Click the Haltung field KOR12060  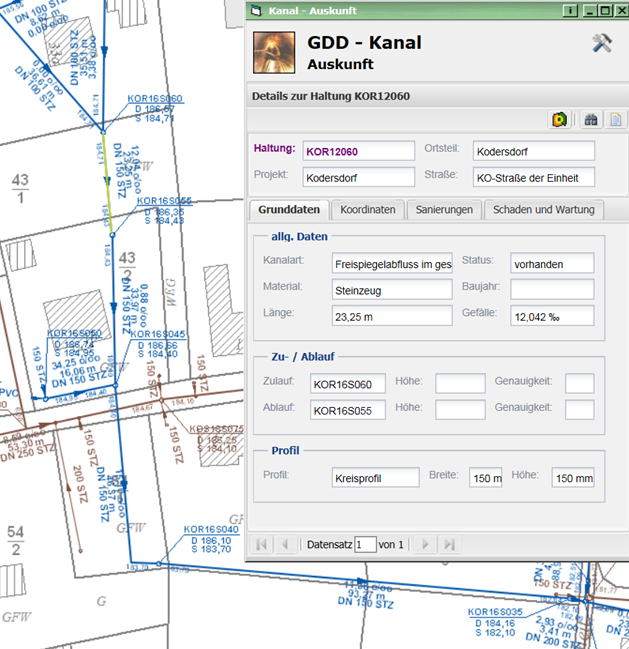pyautogui.click(x=358, y=151)
